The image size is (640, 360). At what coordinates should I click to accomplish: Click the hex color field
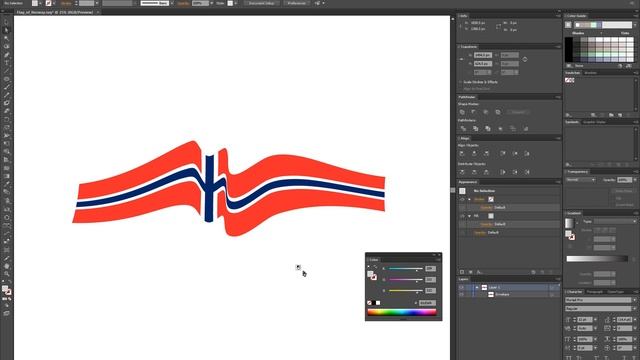pyautogui.click(x=427, y=303)
